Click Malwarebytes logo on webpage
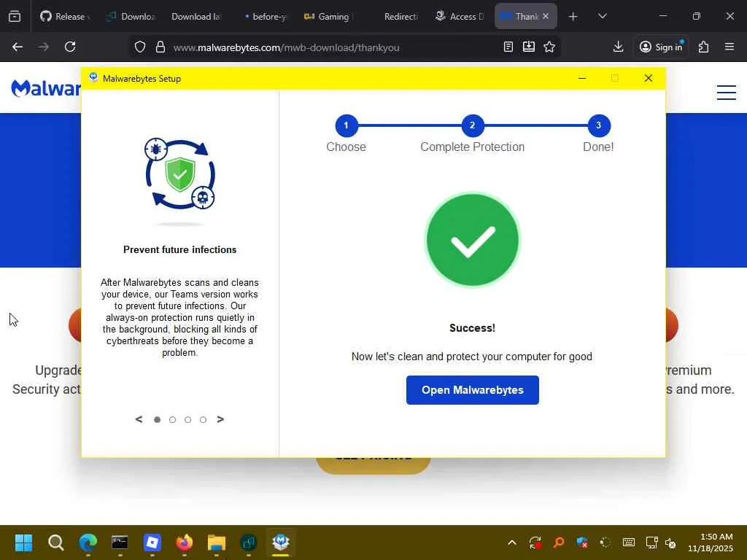The height and width of the screenshot is (560, 747). pyautogui.click(x=46, y=88)
